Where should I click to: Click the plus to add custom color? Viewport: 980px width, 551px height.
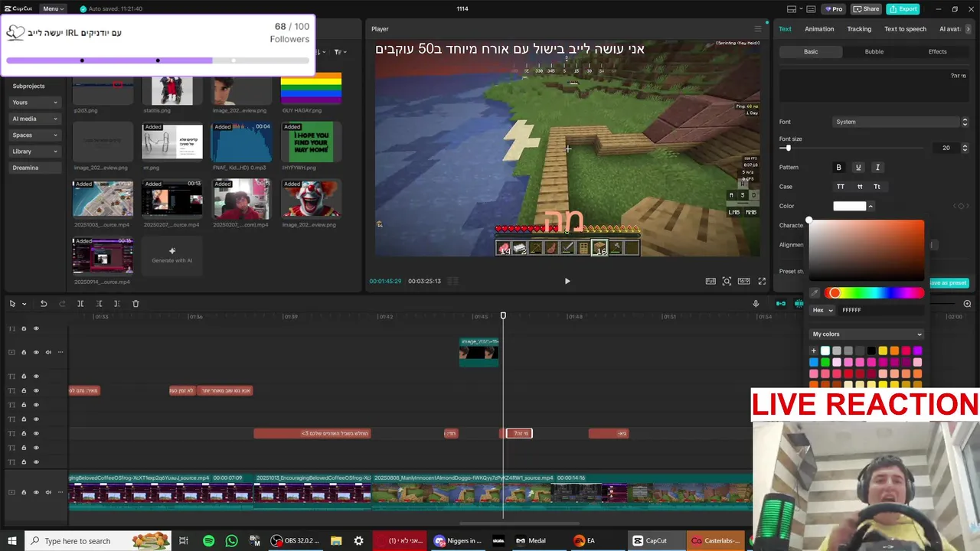click(x=814, y=350)
